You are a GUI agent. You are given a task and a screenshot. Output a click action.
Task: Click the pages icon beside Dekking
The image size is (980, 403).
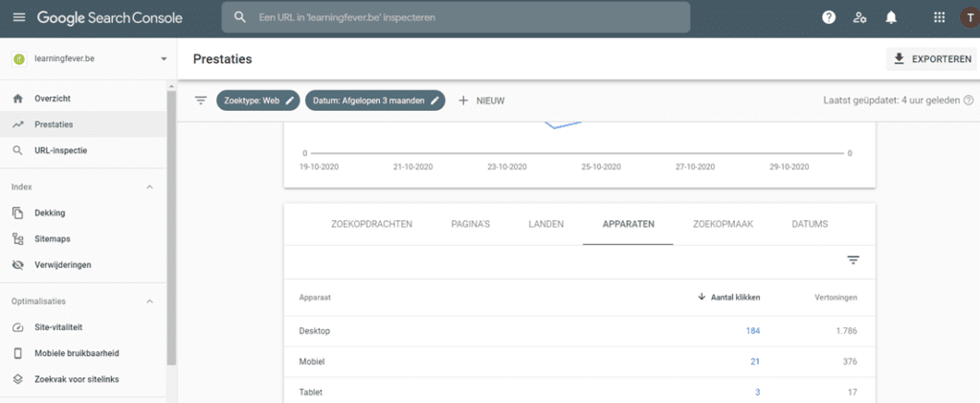pos(18,213)
